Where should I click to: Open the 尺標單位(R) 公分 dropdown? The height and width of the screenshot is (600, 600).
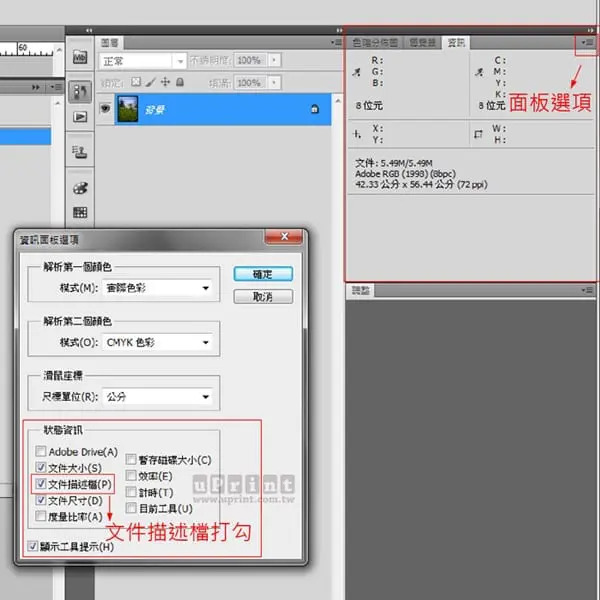coord(157,396)
